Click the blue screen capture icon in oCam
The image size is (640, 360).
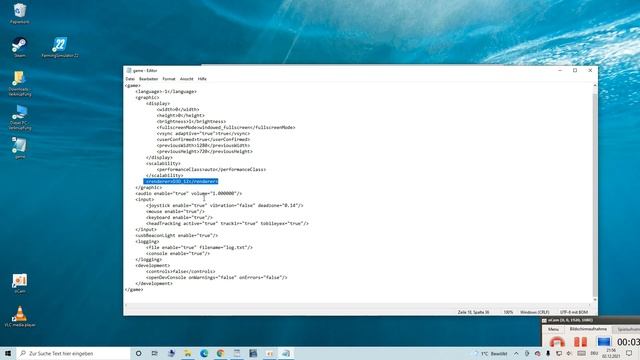click(x=604, y=341)
